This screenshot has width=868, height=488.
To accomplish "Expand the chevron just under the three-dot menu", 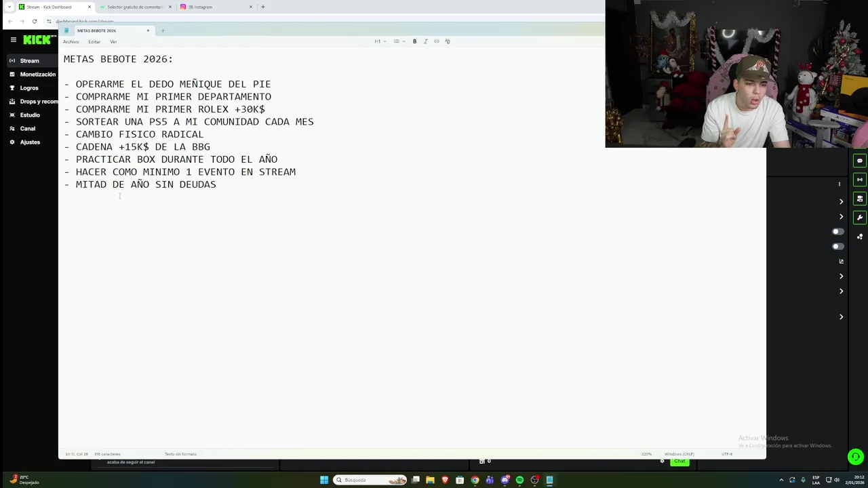I will coord(842,202).
